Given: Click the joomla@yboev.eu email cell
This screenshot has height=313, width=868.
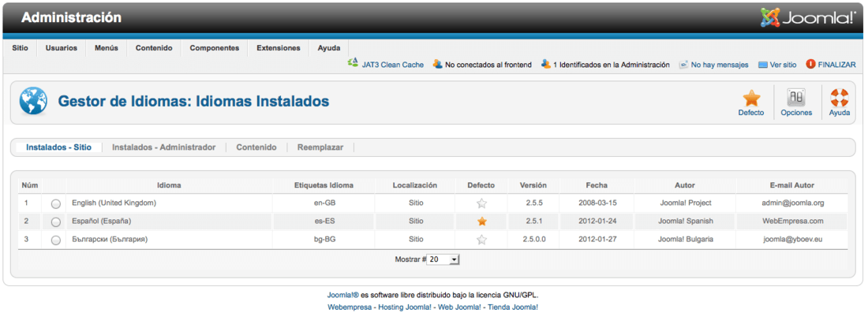Looking at the screenshot, I should click(792, 240).
